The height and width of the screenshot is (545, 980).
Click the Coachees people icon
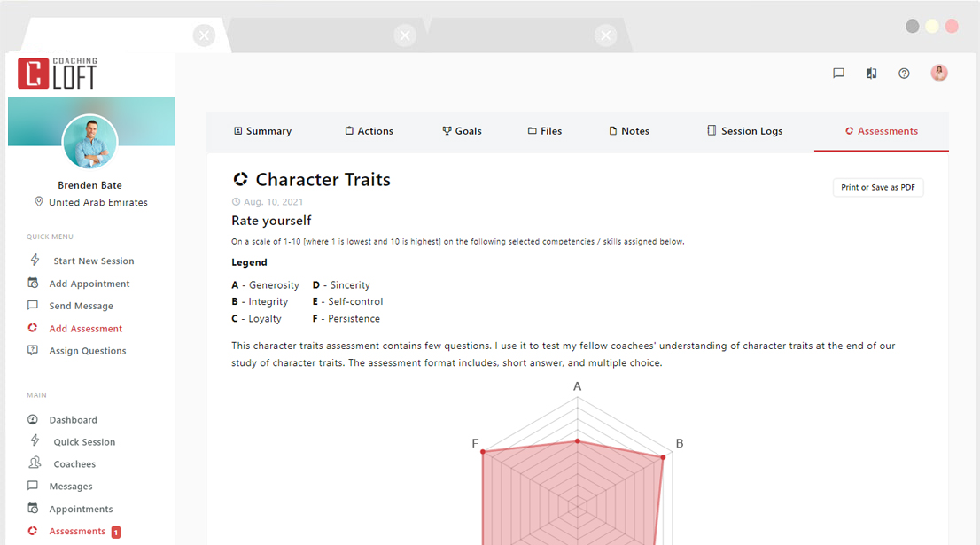click(x=35, y=463)
